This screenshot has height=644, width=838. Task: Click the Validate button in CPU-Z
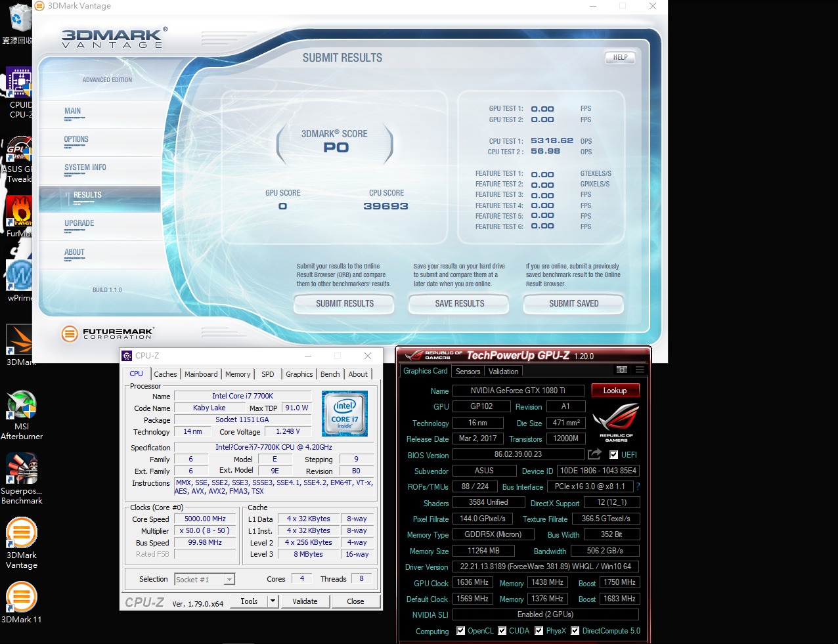pyautogui.click(x=305, y=601)
